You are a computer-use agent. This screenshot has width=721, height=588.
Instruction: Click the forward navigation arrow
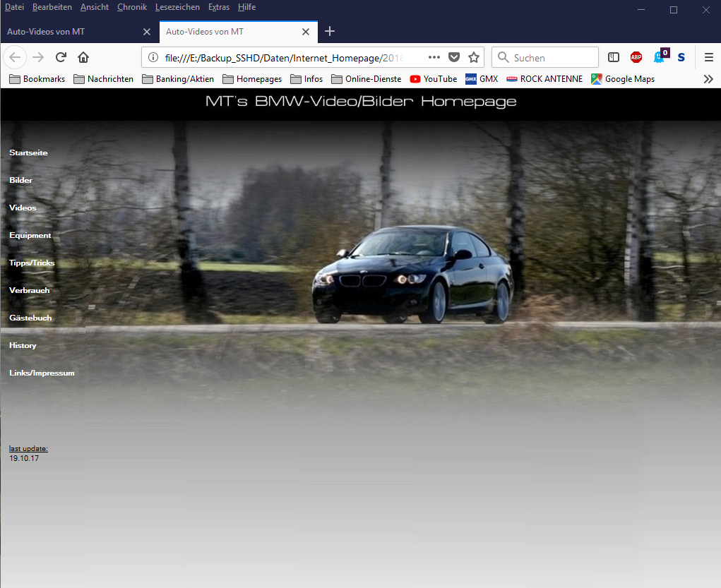(38, 57)
